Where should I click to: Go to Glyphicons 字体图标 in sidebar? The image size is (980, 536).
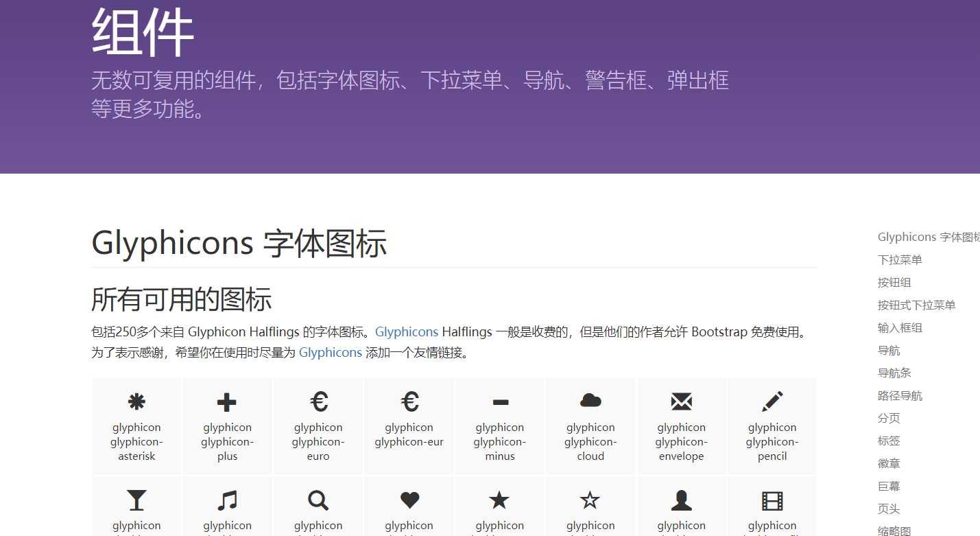929,237
